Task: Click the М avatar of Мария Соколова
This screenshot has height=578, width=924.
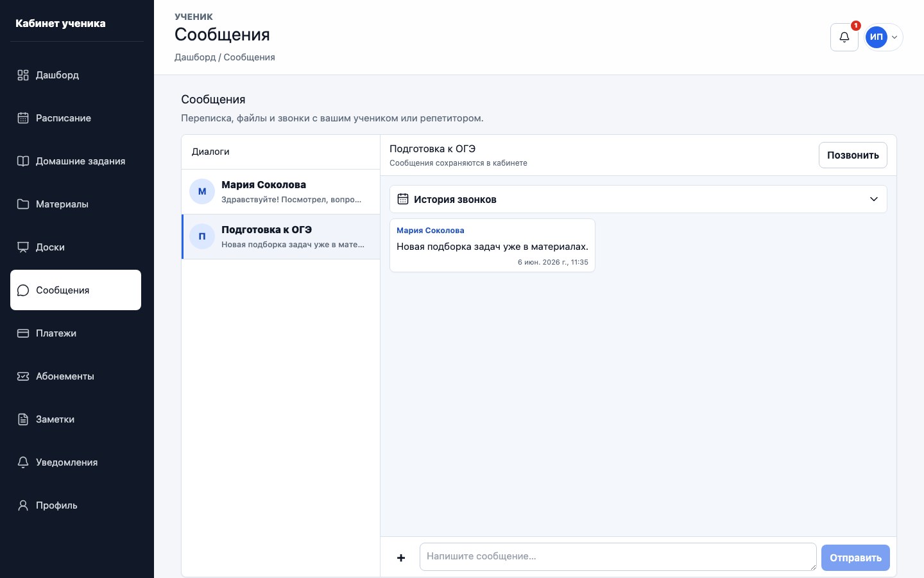Action: [202, 191]
